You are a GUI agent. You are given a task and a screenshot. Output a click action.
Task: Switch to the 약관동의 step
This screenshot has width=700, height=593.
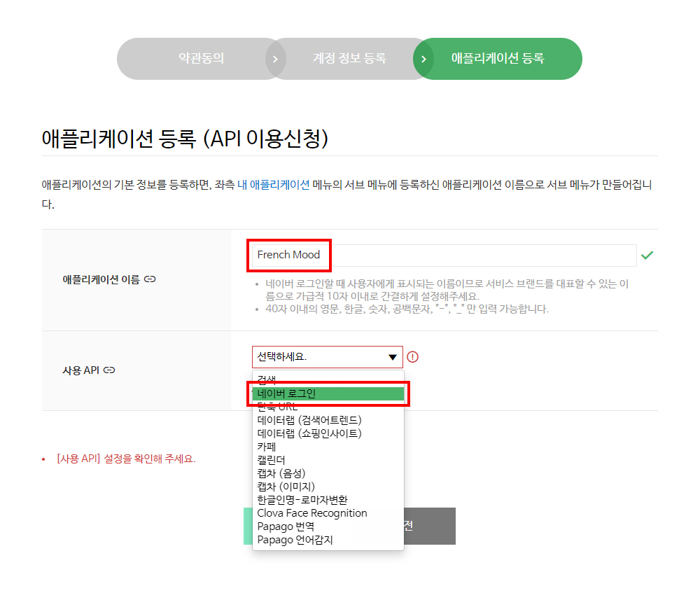point(201,59)
